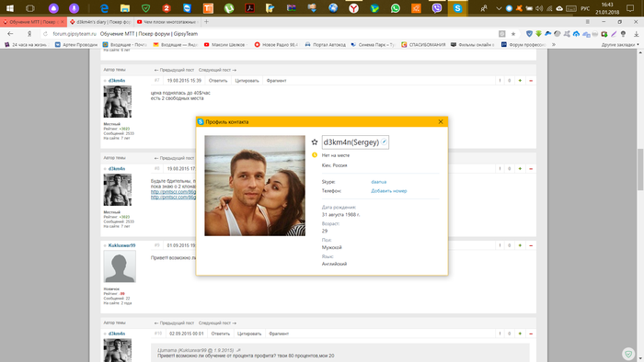
Task: Open the 'Фильмы онлайн' bookmark
Action: 473,44
